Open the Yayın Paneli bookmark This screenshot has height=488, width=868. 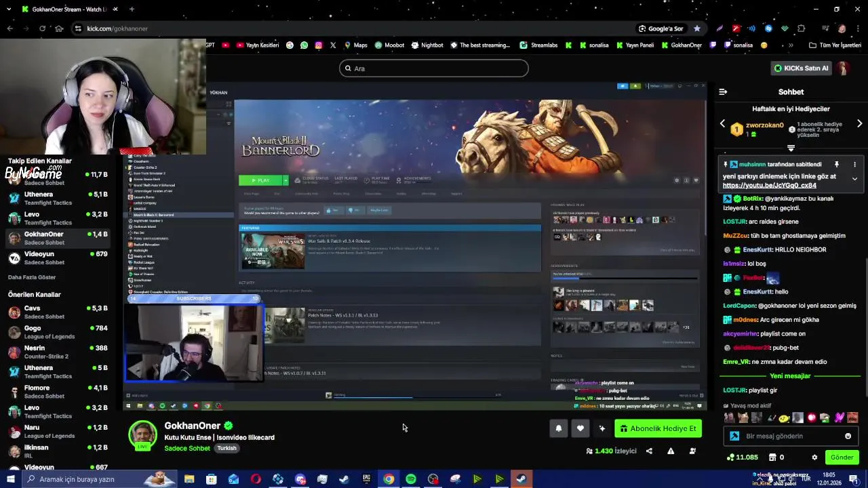[x=634, y=45]
